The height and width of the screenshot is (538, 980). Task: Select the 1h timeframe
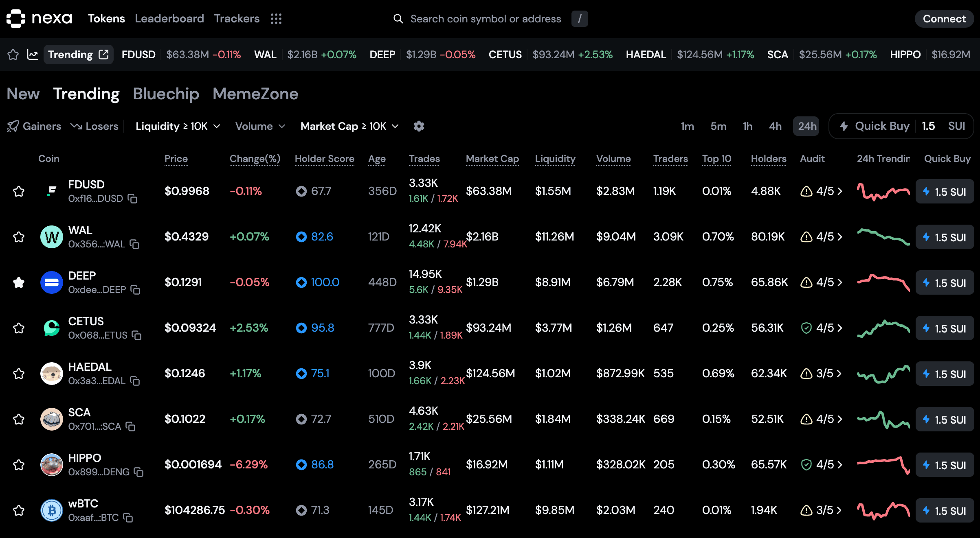747,126
